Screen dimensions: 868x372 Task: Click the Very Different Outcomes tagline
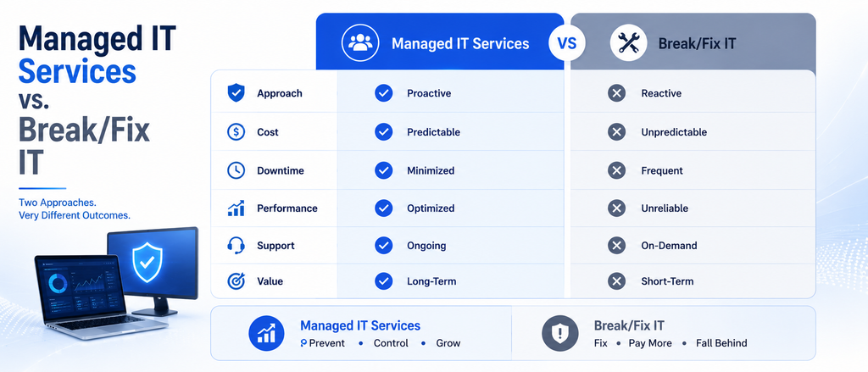coord(75,216)
